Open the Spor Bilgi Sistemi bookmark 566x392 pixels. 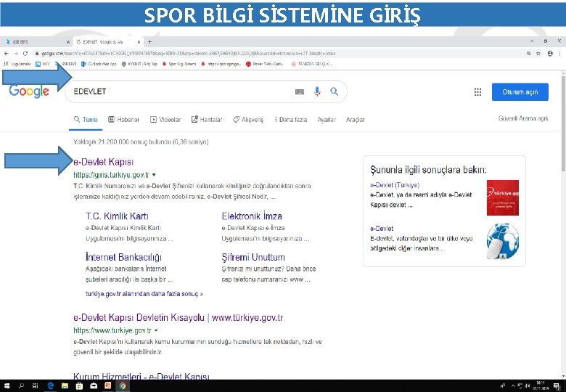[179, 64]
